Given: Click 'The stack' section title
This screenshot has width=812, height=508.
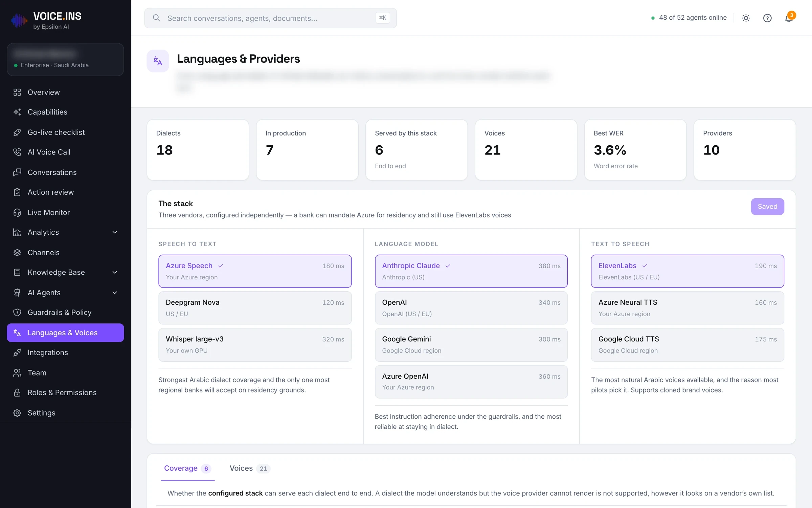Looking at the screenshot, I should [x=176, y=204].
